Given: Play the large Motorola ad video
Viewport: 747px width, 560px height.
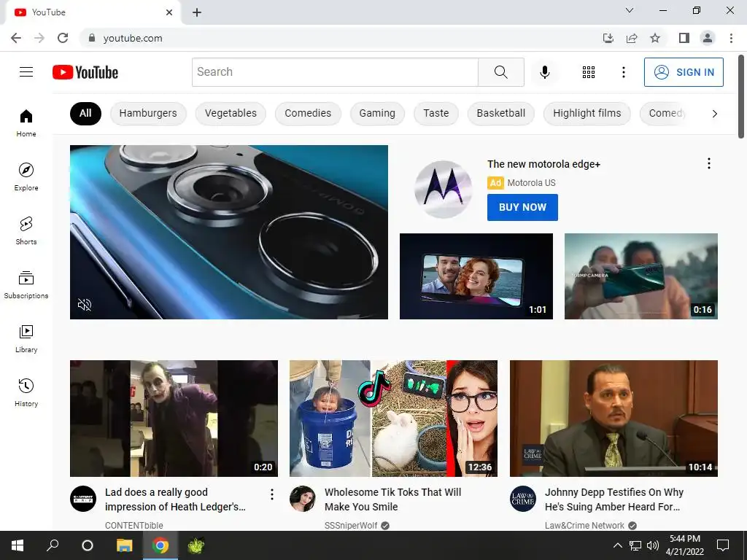Looking at the screenshot, I should pos(228,232).
